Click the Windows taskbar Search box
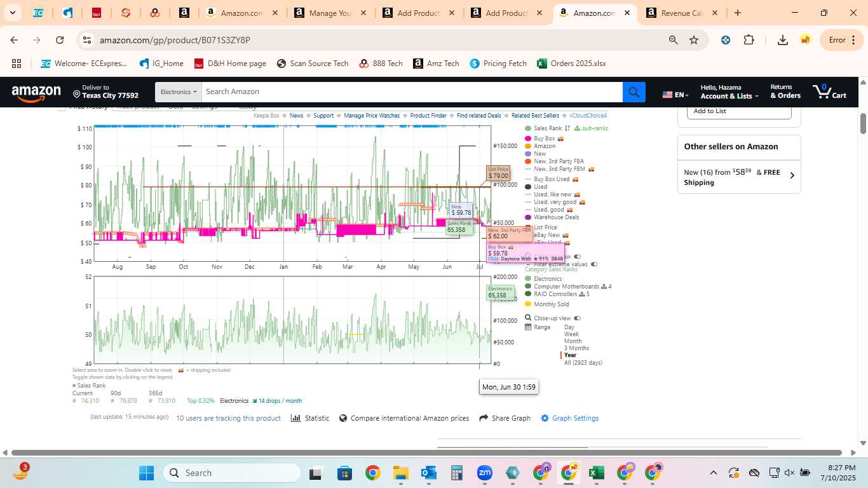 pos(232,473)
